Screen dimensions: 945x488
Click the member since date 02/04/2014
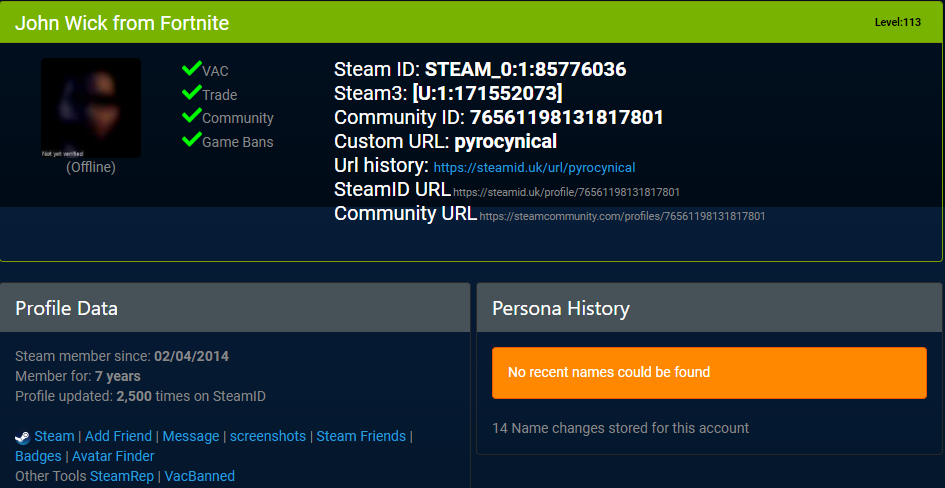click(x=192, y=356)
